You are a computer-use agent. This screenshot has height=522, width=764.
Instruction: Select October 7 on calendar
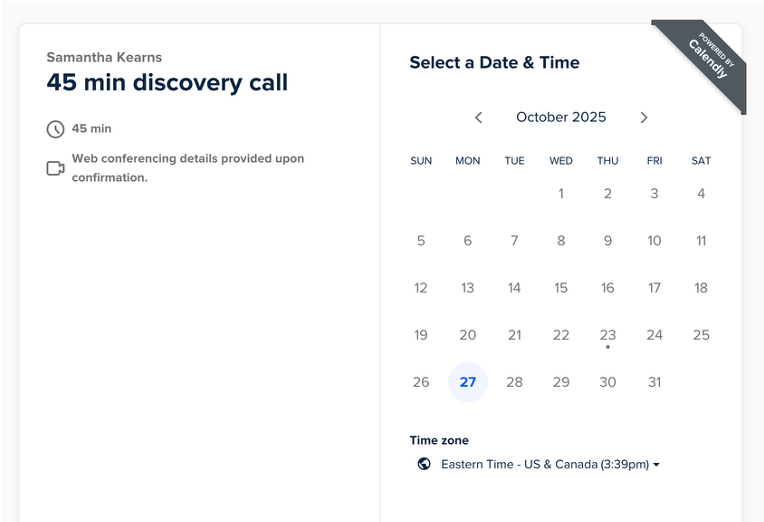pos(515,241)
